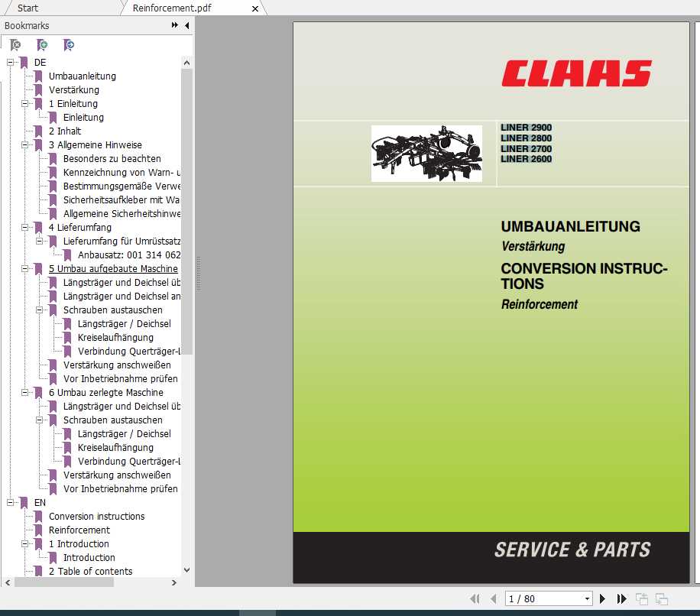Collapse the Lieferumfang für Umrüstsatz node
This screenshot has height=616, width=700.
tap(39, 242)
